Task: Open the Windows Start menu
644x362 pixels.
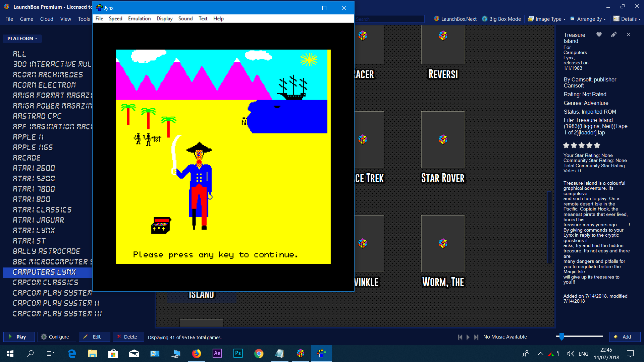Action: click(x=10, y=354)
